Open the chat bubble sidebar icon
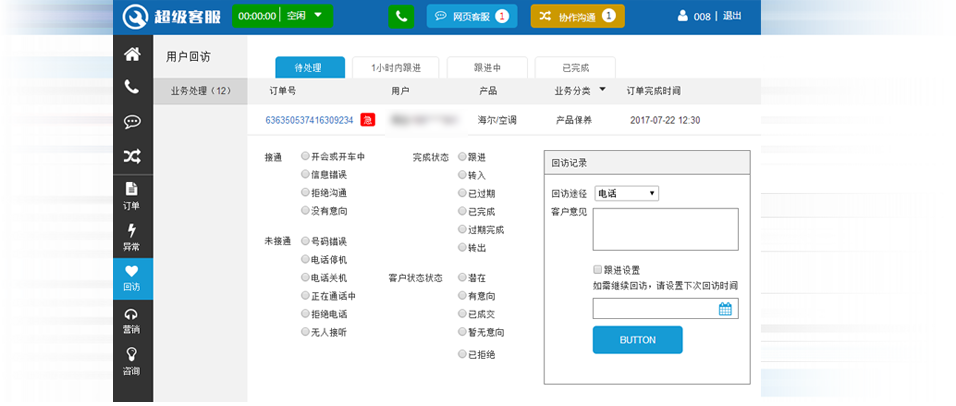The height and width of the screenshot is (406, 956). (132, 122)
